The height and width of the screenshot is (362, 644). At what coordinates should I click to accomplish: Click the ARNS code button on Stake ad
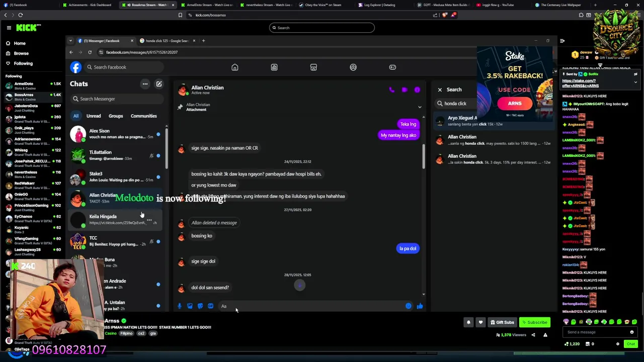[x=515, y=103]
